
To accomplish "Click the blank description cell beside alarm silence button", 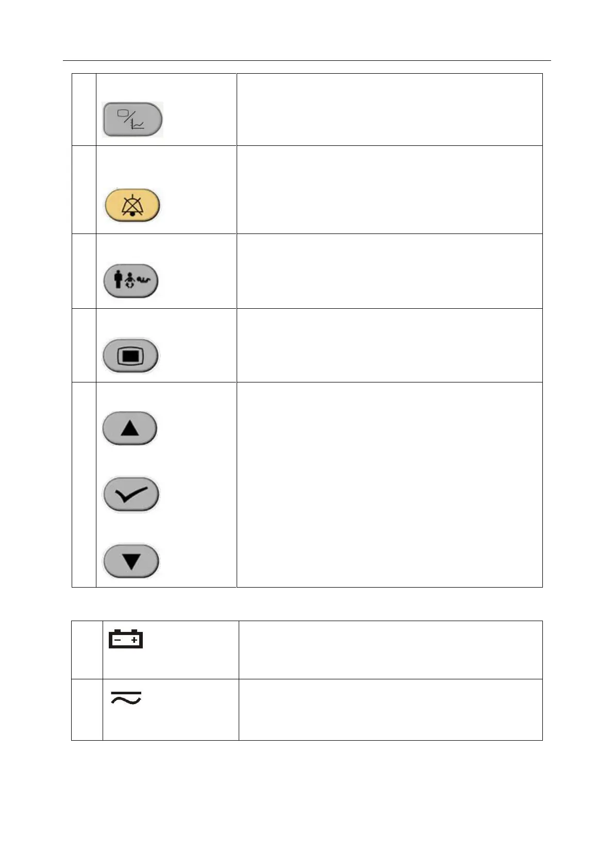I will coord(389,190).
